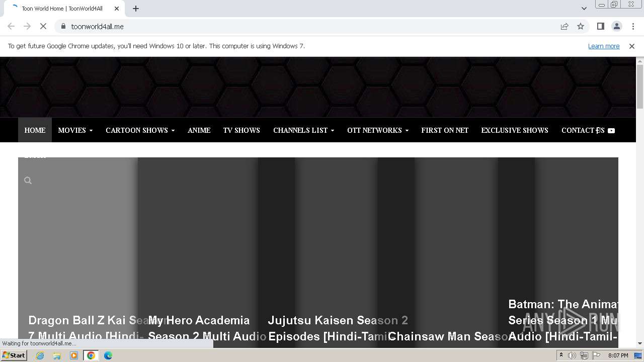Viewport: 644px width, 362px height.
Task: Open Chrome three-dot menu
Action: click(x=633, y=26)
